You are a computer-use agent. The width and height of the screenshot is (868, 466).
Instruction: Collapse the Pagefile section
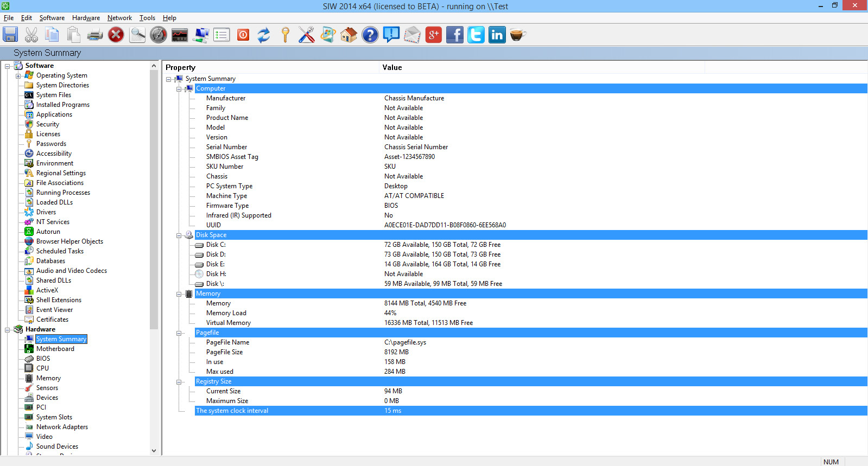179,333
